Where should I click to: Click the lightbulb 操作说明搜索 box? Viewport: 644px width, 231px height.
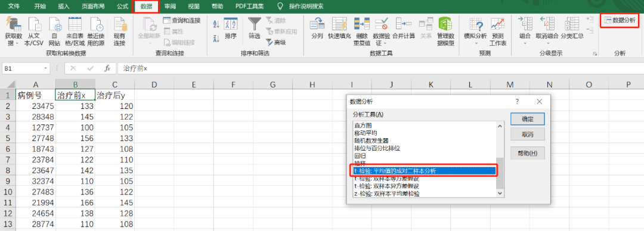[x=300, y=6]
